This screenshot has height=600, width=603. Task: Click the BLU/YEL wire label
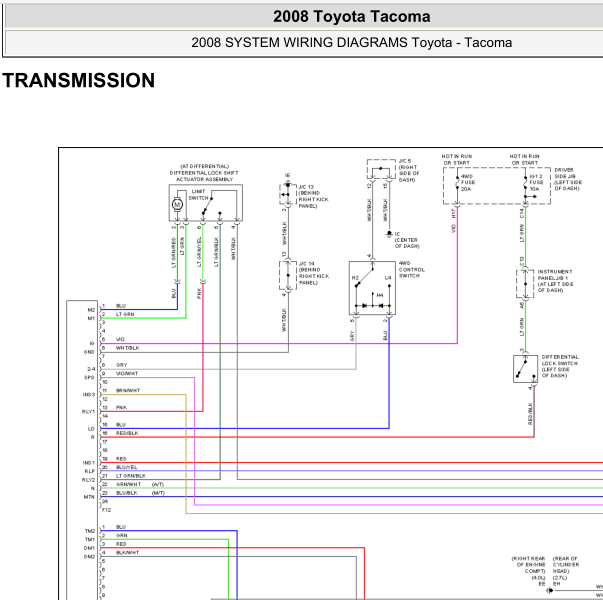click(x=127, y=467)
